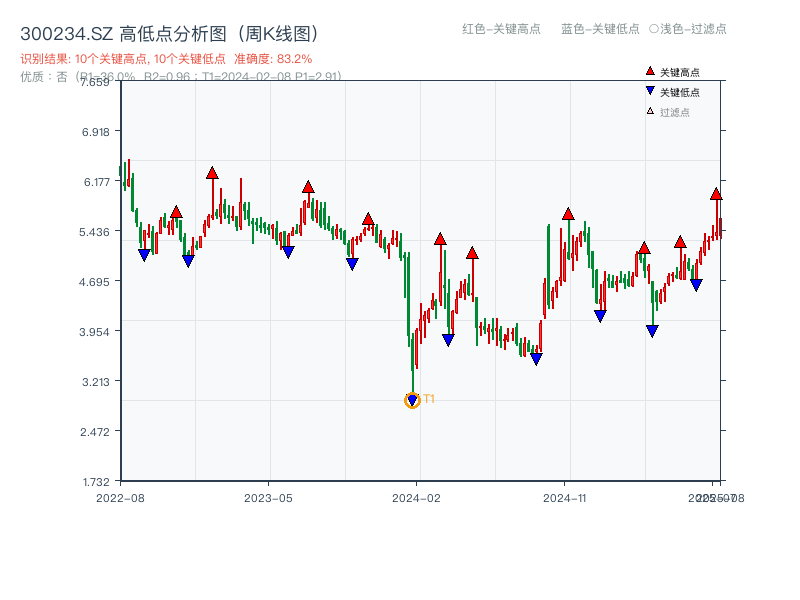This screenshot has width=800, height=600.
Task: Click the 2023-05 date label on x-axis
Action: pyautogui.click(x=268, y=497)
